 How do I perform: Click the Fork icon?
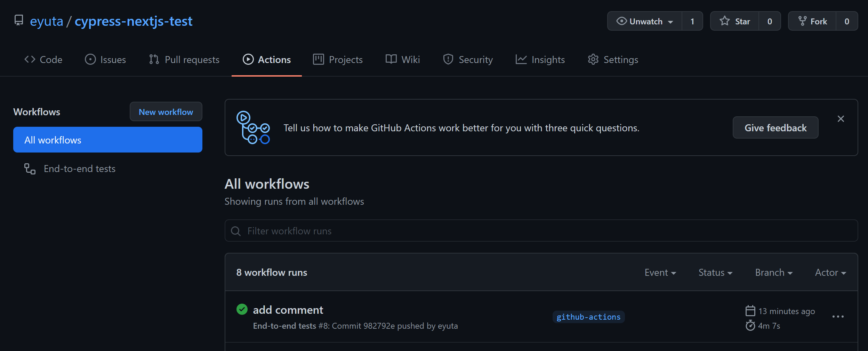pyautogui.click(x=802, y=21)
